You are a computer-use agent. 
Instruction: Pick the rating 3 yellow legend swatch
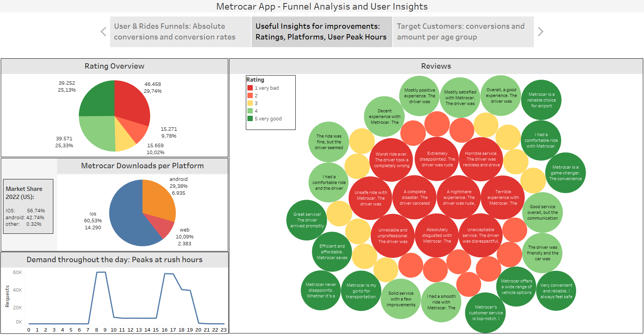pyautogui.click(x=250, y=103)
